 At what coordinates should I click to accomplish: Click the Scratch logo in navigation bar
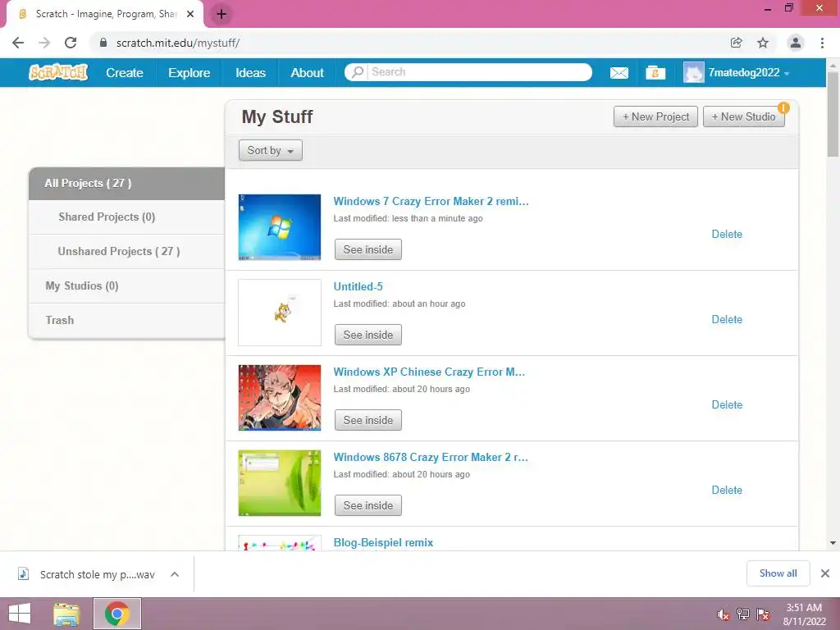[x=58, y=72]
